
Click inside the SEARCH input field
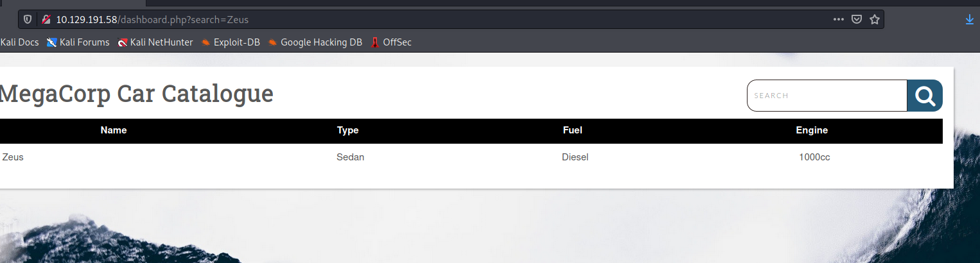(827, 96)
